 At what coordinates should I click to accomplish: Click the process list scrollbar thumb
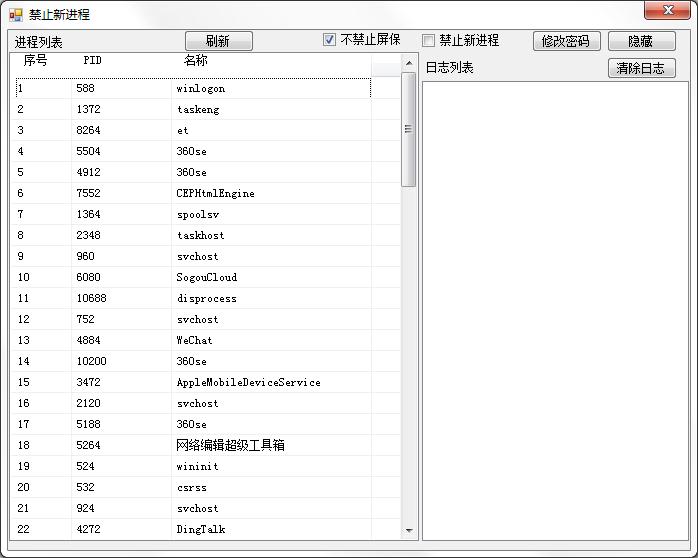pyautogui.click(x=409, y=128)
